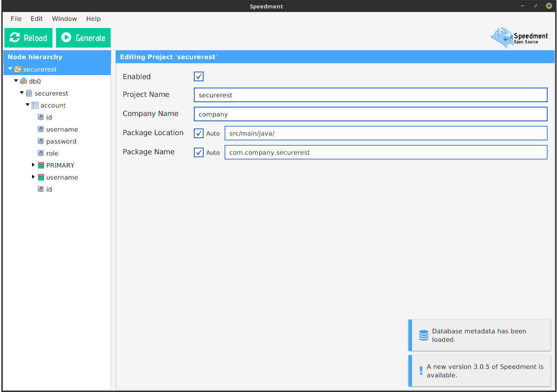Open the Edit menu
The width and height of the screenshot is (557, 392).
pos(37,19)
